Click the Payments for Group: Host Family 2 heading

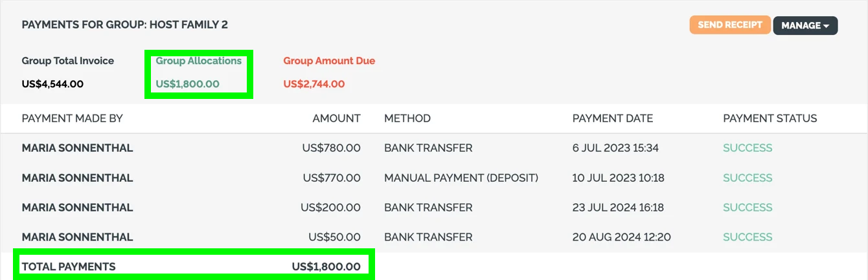(x=125, y=25)
